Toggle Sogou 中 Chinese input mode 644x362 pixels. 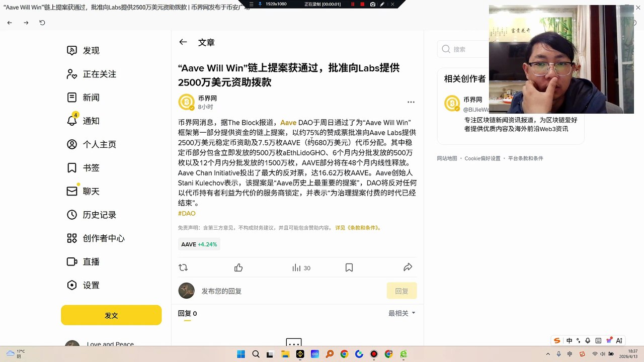[570, 340]
